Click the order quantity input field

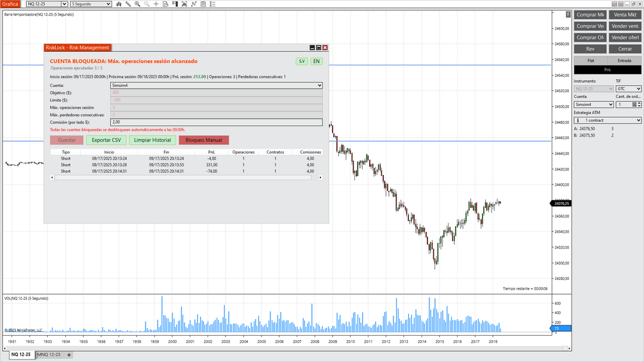(x=623, y=104)
